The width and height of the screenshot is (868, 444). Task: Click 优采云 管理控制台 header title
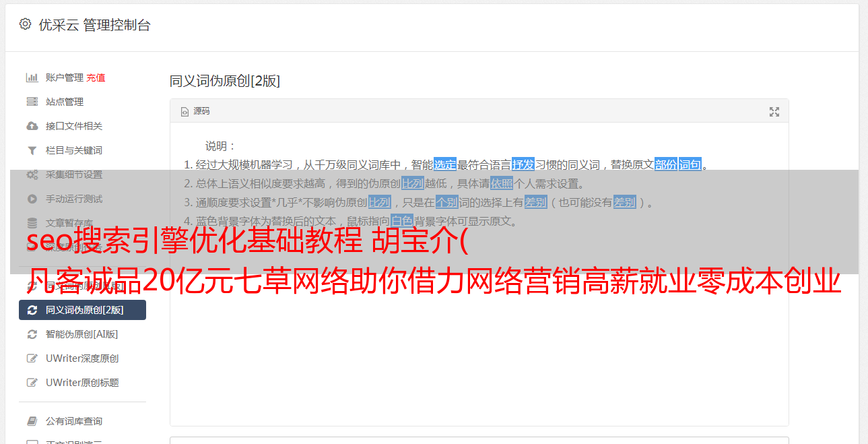(x=94, y=25)
